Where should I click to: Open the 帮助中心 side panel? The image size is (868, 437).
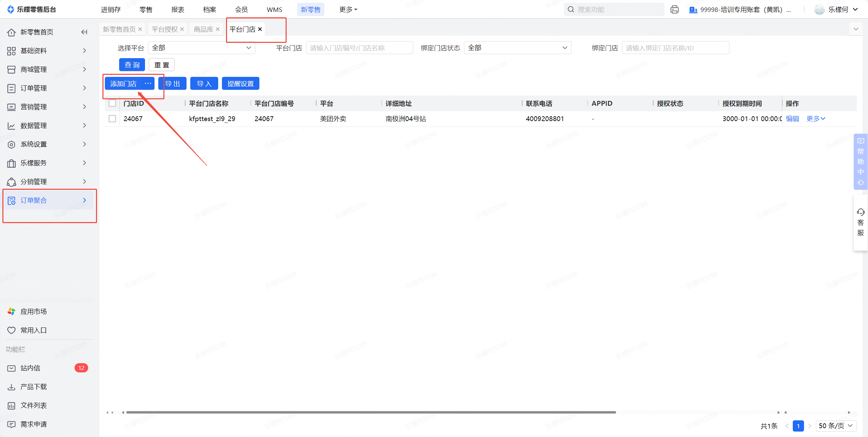click(861, 162)
